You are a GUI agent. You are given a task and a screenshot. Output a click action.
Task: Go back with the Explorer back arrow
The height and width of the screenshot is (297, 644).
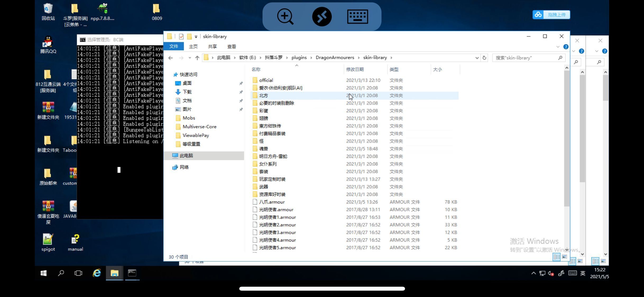coord(171,58)
